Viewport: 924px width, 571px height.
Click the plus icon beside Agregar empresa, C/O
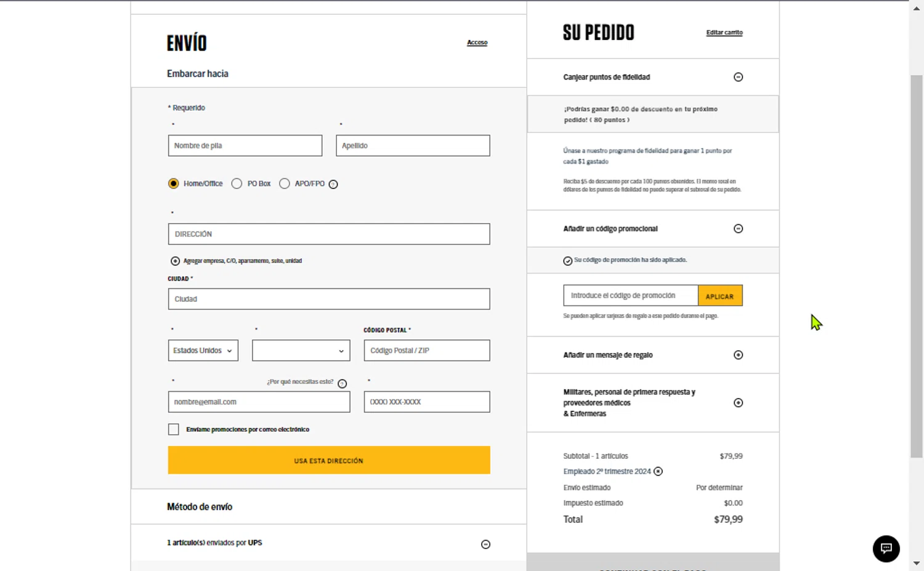(175, 261)
